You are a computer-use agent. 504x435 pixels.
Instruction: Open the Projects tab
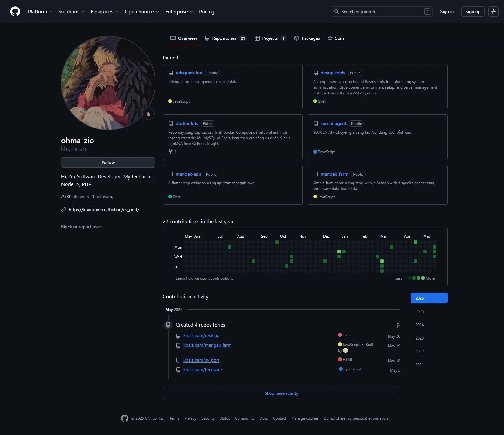(271, 38)
